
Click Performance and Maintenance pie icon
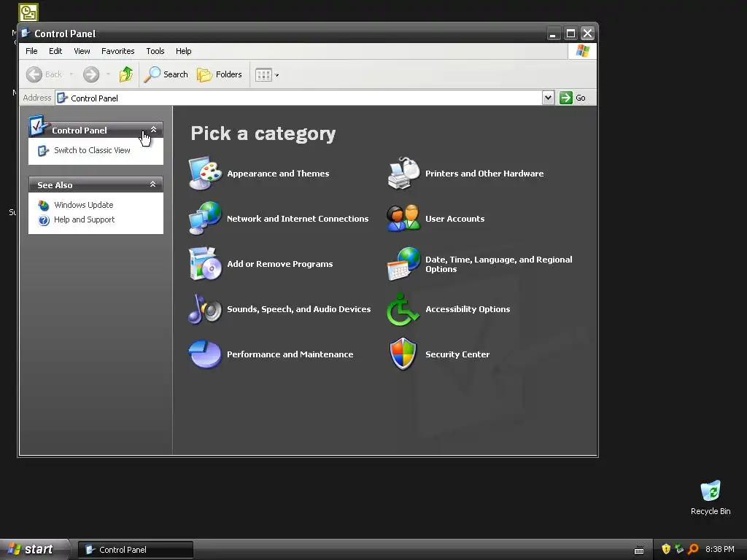tap(205, 354)
